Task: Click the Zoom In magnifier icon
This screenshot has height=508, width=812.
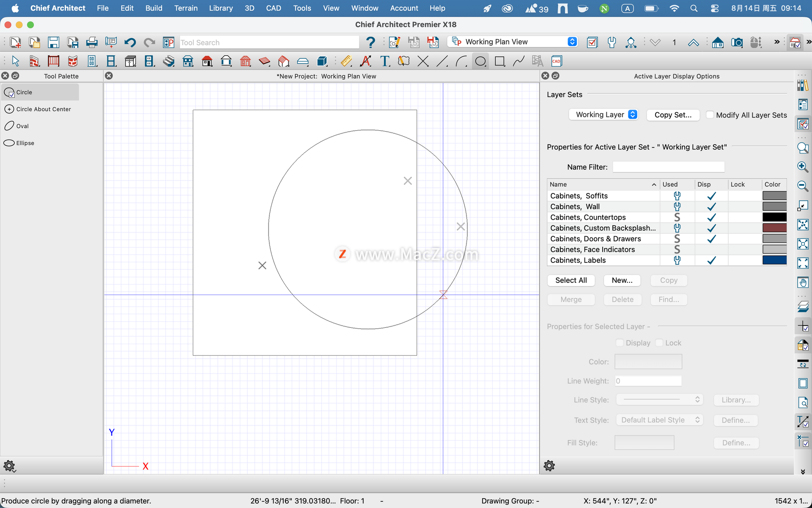Action: 803,167
